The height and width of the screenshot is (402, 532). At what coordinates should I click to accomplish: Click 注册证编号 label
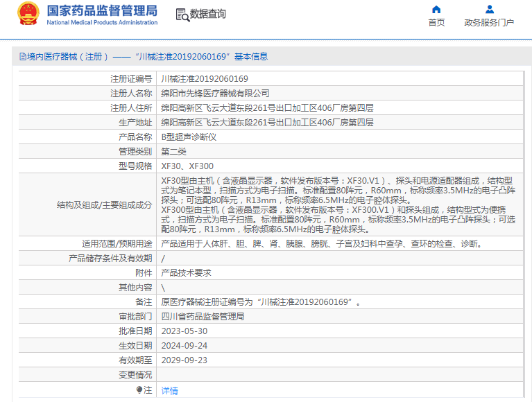point(131,79)
